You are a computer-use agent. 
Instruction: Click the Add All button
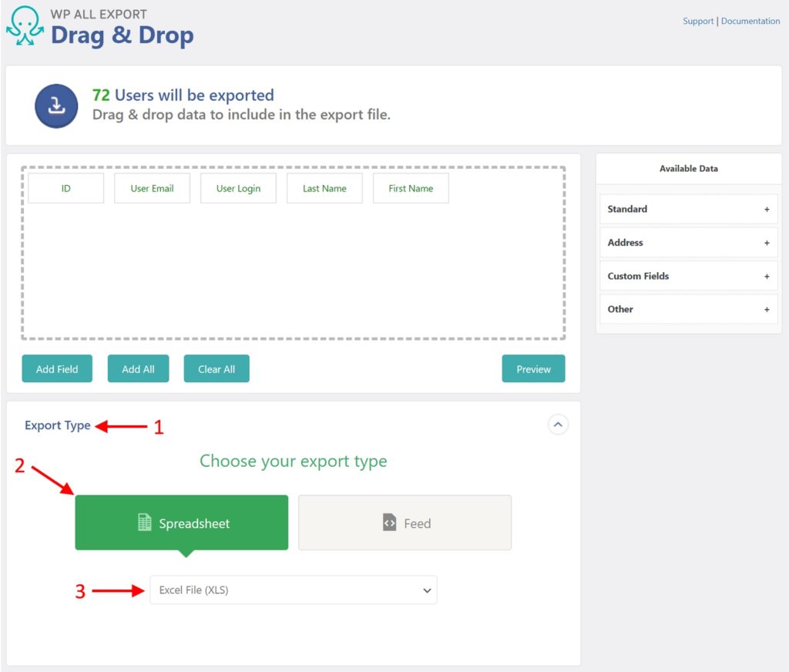tap(138, 368)
